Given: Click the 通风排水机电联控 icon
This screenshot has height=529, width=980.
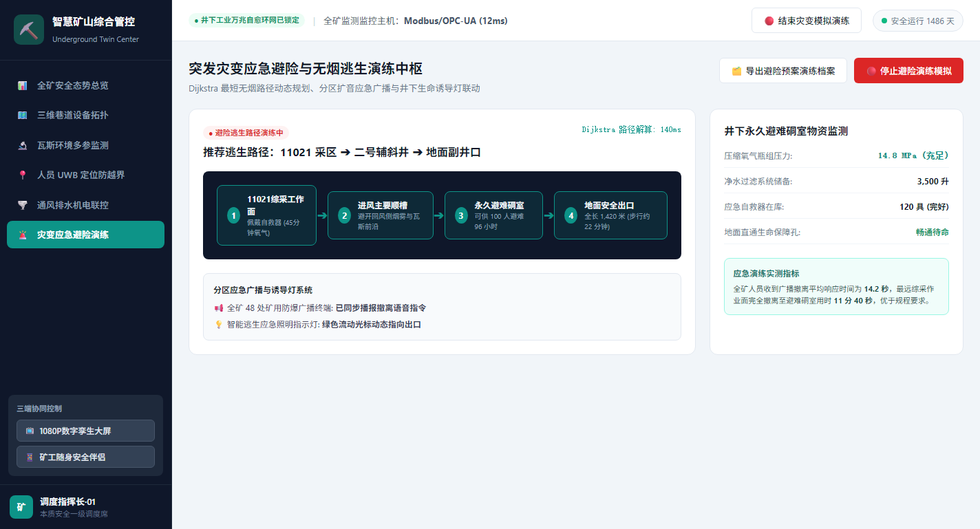Looking at the screenshot, I should 23,205.
